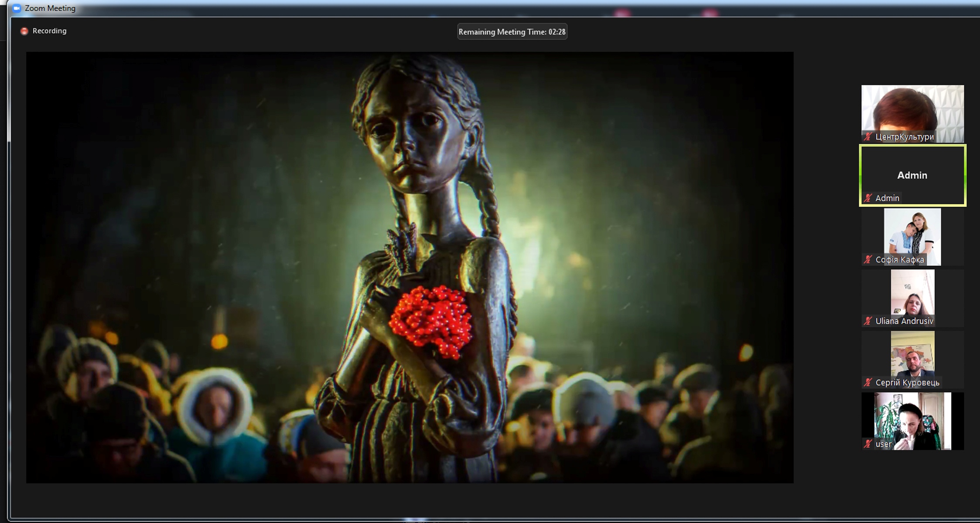Select the highlighted Admin participant tile
980x523 pixels.
point(912,174)
